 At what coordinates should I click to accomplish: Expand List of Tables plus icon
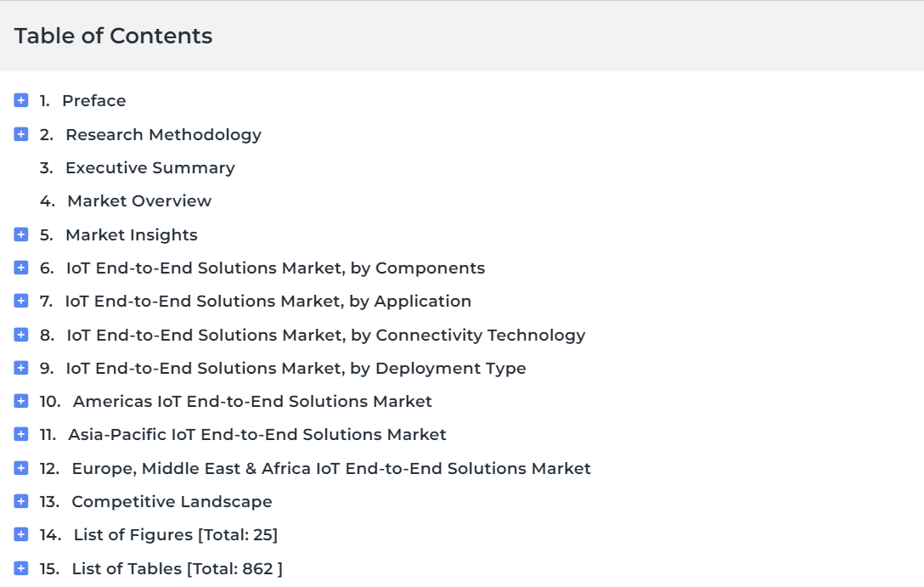pyautogui.click(x=20, y=568)
